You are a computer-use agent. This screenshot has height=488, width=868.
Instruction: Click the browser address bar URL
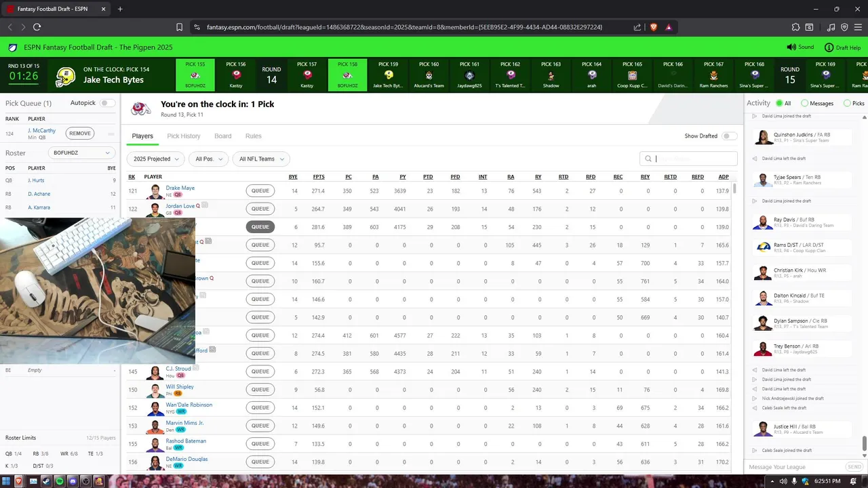point(404,27)
